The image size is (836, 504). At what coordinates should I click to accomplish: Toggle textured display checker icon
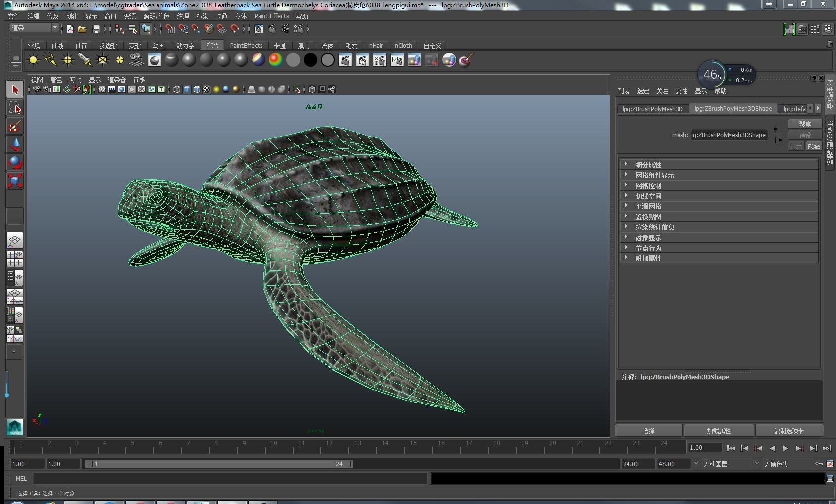point(207,89)
